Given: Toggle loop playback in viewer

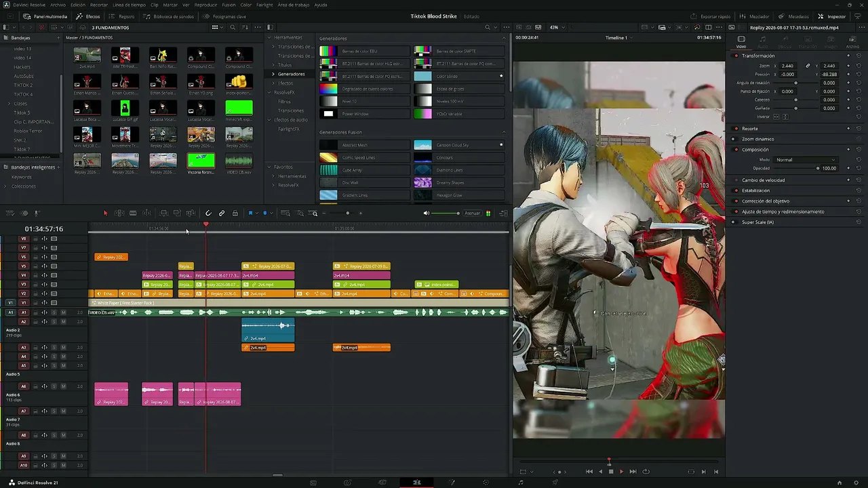Looking at the screenshot, I should [646, 472].
